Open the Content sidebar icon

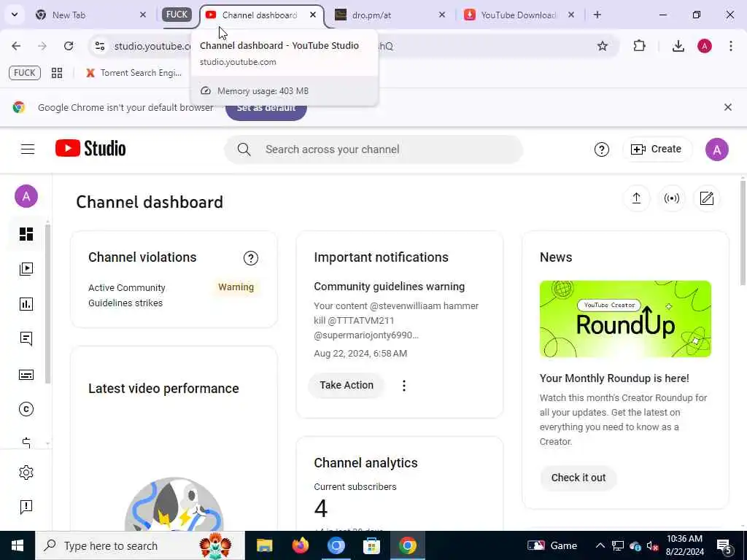[x=26, y=269]
